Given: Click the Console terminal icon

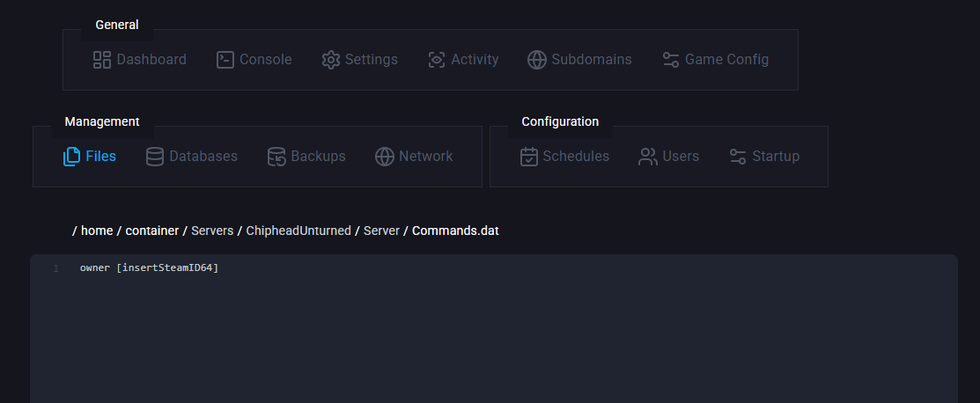Looking at the screenshot, I should pos(225,60).
